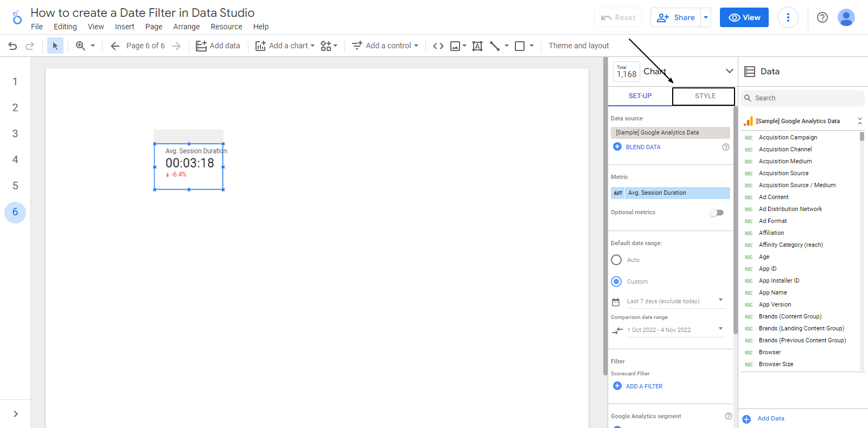Expand the page navigation panel arrow

point(16,414)
